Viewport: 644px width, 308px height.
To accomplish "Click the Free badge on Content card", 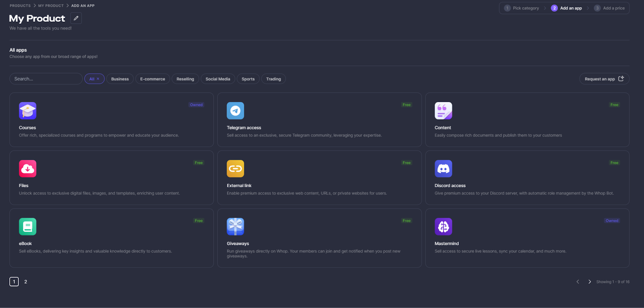I will [615, 105].
